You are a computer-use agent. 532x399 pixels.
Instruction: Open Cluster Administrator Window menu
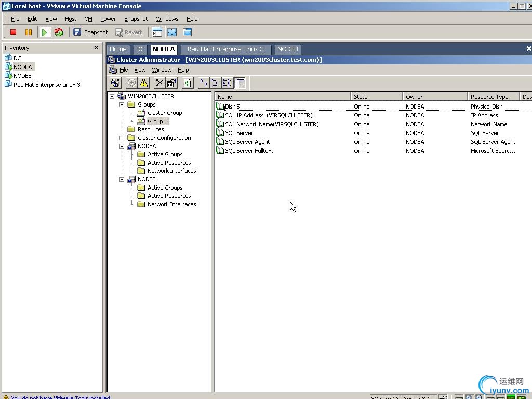[162, 70]
